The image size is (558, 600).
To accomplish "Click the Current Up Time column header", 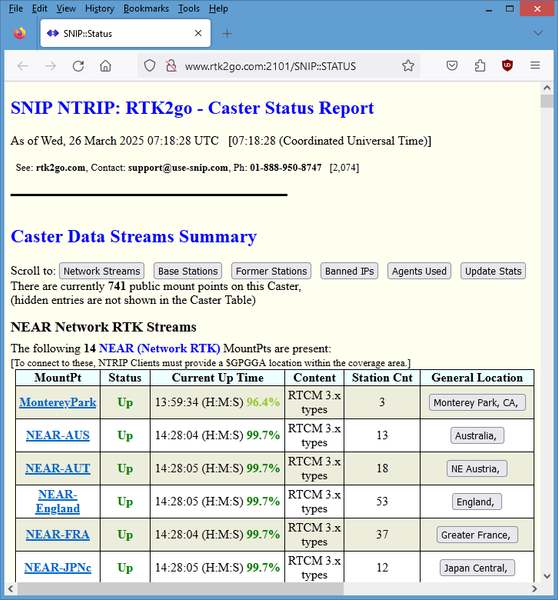I will pyautogui.click(x=217, y=378).
